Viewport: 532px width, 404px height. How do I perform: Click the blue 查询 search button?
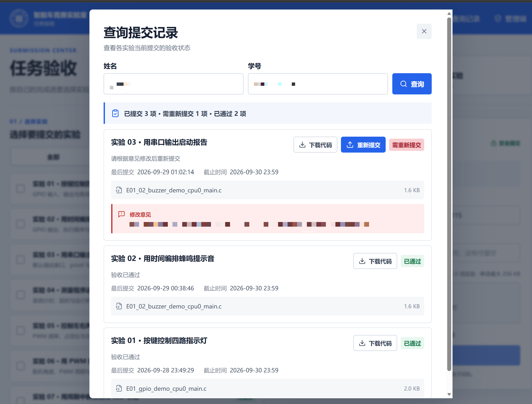click(412, 84)
